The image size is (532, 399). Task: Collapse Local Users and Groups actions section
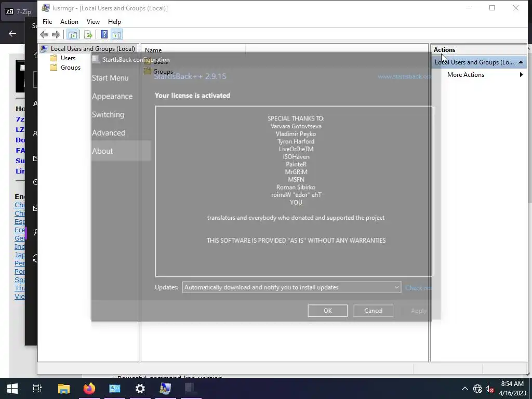521,62
